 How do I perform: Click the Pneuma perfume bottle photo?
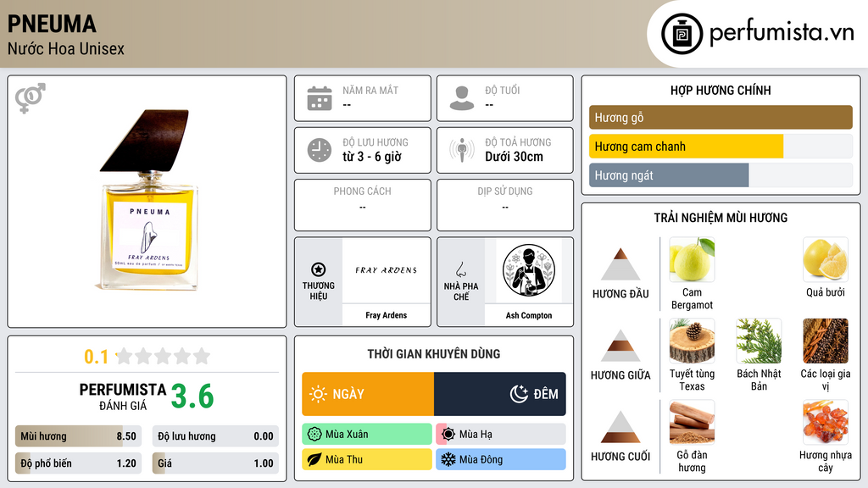click(147, 200)
